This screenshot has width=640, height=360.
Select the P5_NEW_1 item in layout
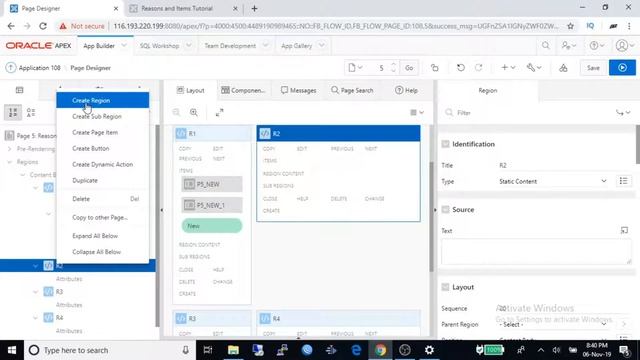[x=212, y=205]
